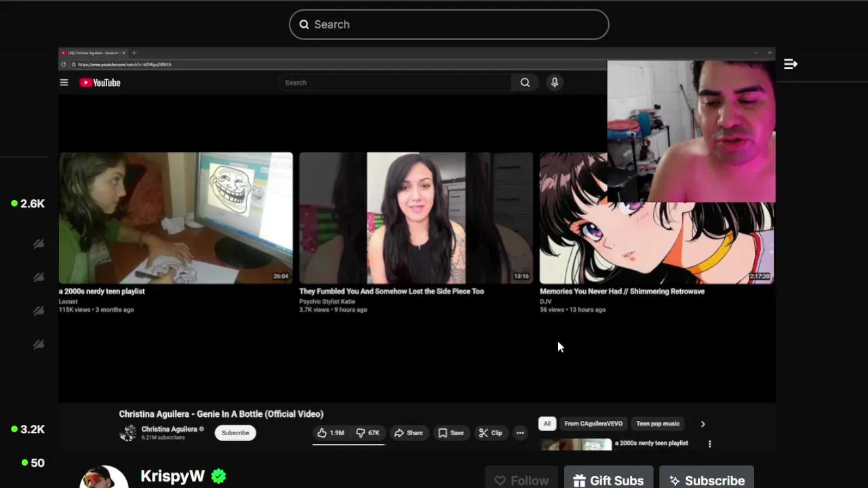Image resolution: width=868 pixels, height=488 pixels.
Task: Toggle the Kick chat panel collapse icon
Action: coord(791,64)
